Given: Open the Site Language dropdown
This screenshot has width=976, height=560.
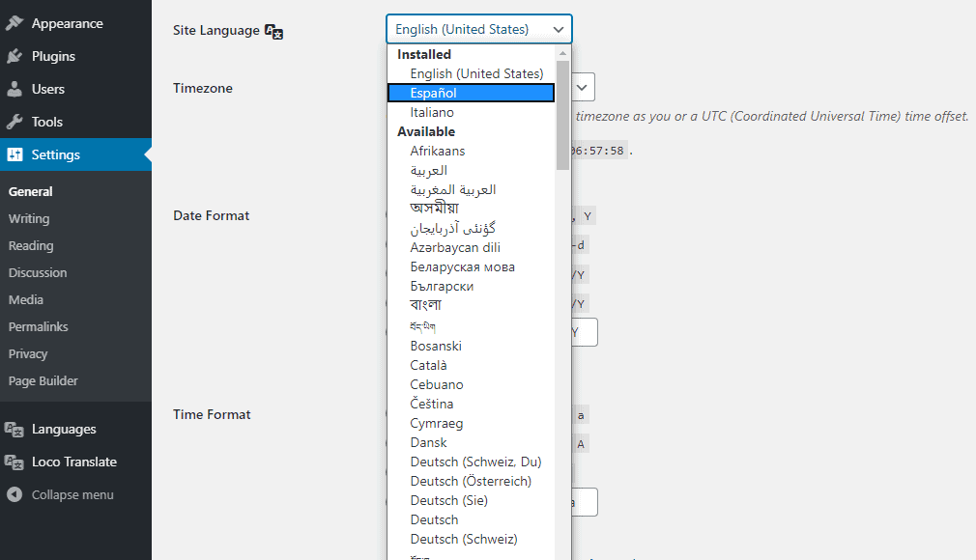Looking at the screenshot, I should pyautogui.click(x=478, y=29).
